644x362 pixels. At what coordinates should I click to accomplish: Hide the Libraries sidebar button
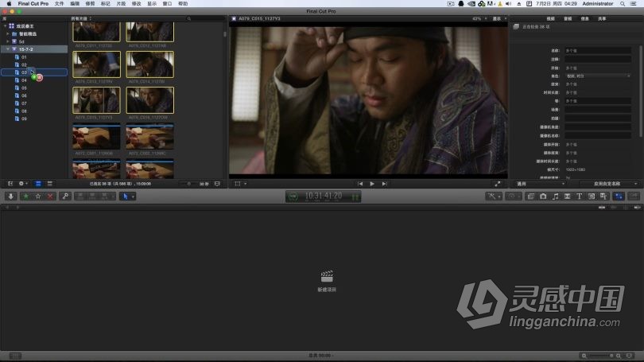pyautogui.click(x=10, y=184)
